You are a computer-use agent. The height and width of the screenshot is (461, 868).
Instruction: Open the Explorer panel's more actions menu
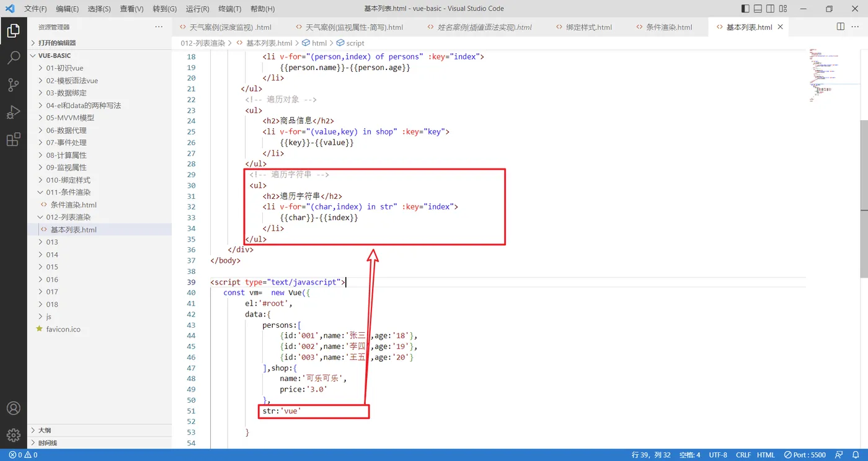pos(159,27)
